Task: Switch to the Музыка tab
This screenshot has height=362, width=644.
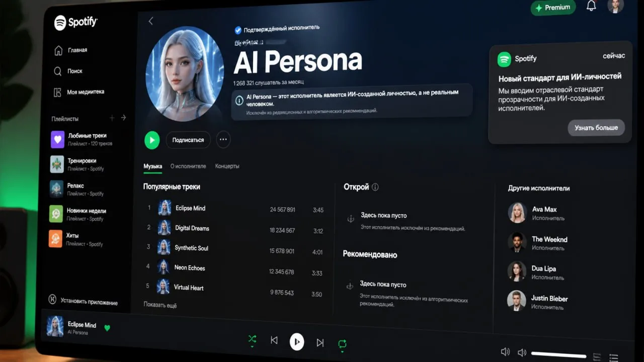Action: coord(152,166)
